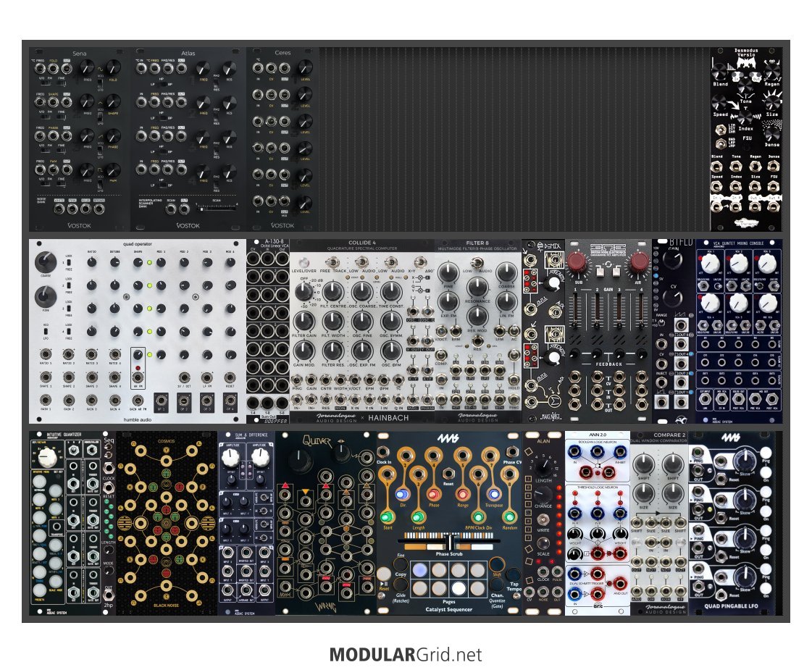Click the Intuitive Quantizer white knob
812x670 pixels.
(x=48, y=458)
